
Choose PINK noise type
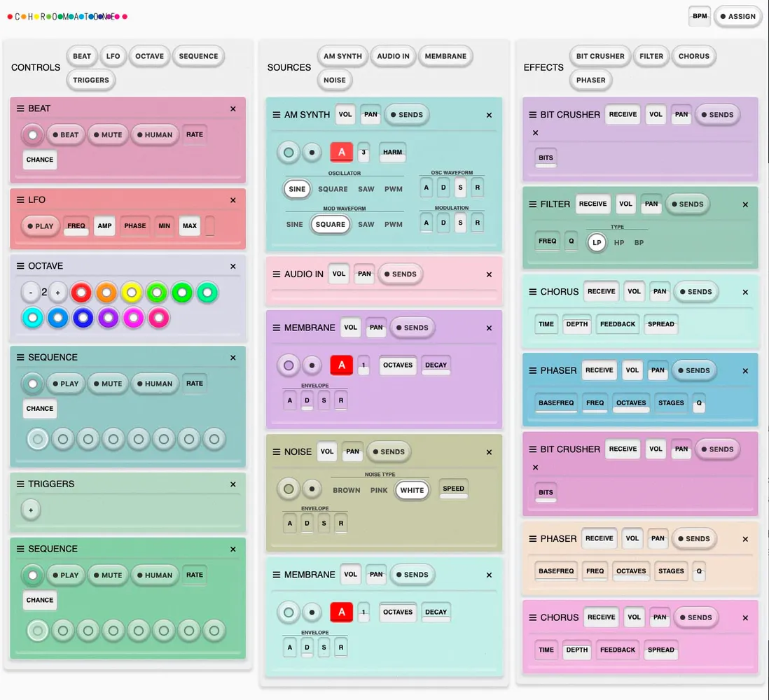coord(379,490)
